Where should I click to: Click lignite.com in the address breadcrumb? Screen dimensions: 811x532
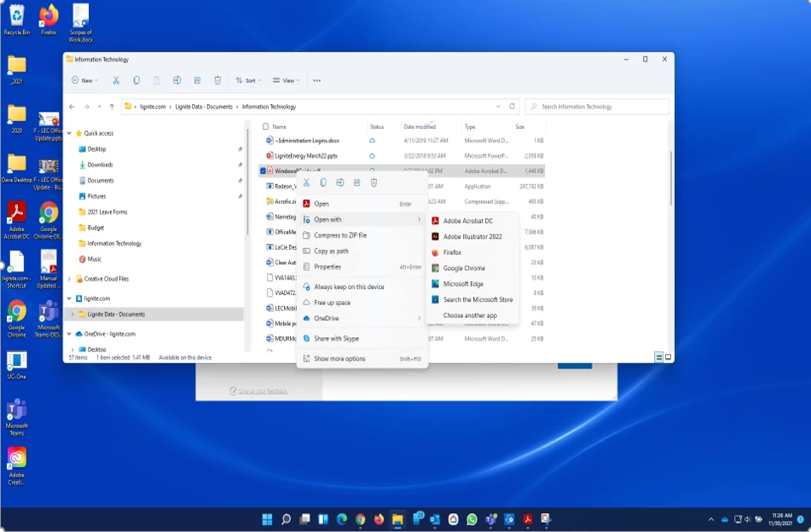[x=153, y=107]
